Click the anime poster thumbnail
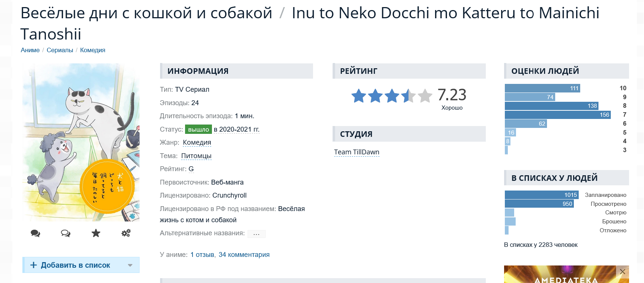This screenshot has width=644, height=283. coord(81,142)
